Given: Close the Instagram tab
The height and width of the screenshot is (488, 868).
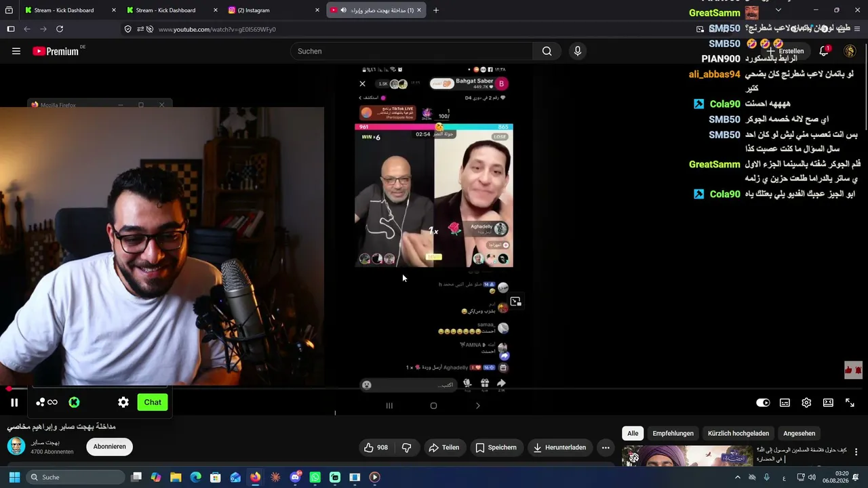Looking at the screenshot, I should [x=317, y=10].
